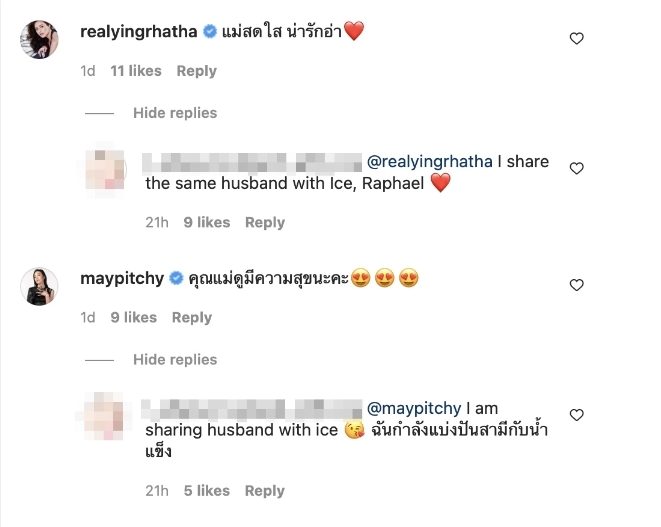Open the realyingrhatha username link
The image size is (661, 527).
(139, 32)
